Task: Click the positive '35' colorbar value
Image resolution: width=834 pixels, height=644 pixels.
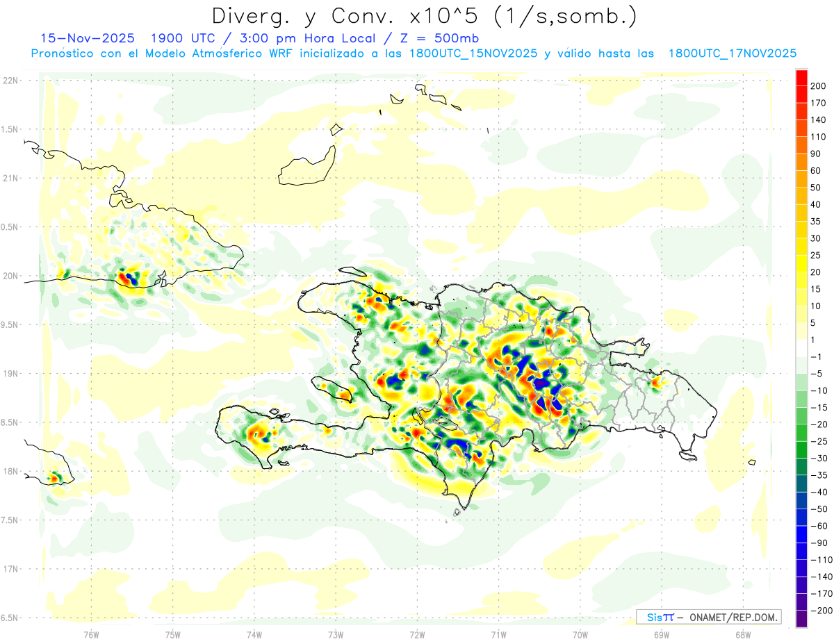Action: 816,222
